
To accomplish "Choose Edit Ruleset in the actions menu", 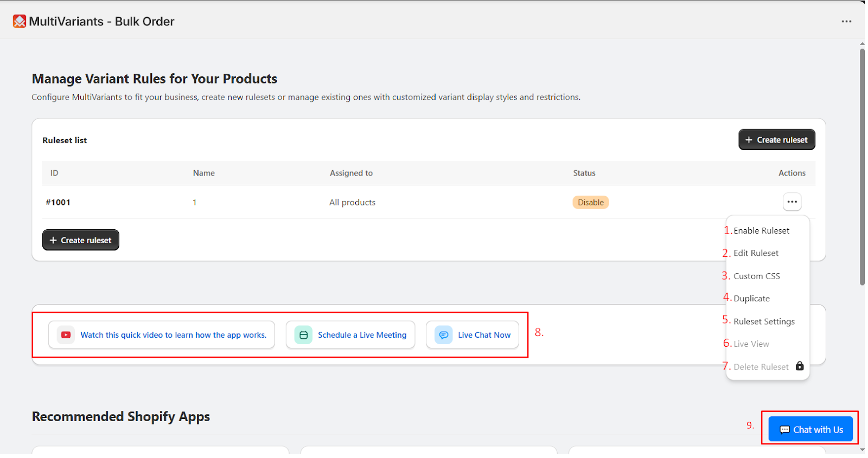I will tap(756, 253).
